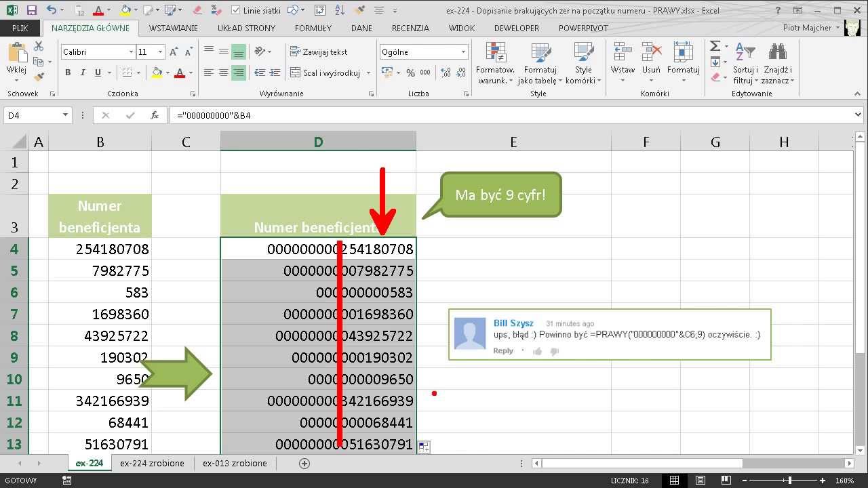Toggle right text alignment
The width and height of the screenshot is (868, 488).
click(x=238, y=73)
